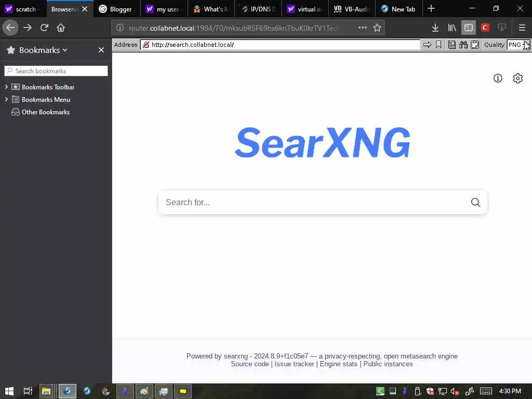Screen dimensions: 532x399
Task: Switch to the my user tab
Action: (x=164, y=9)
